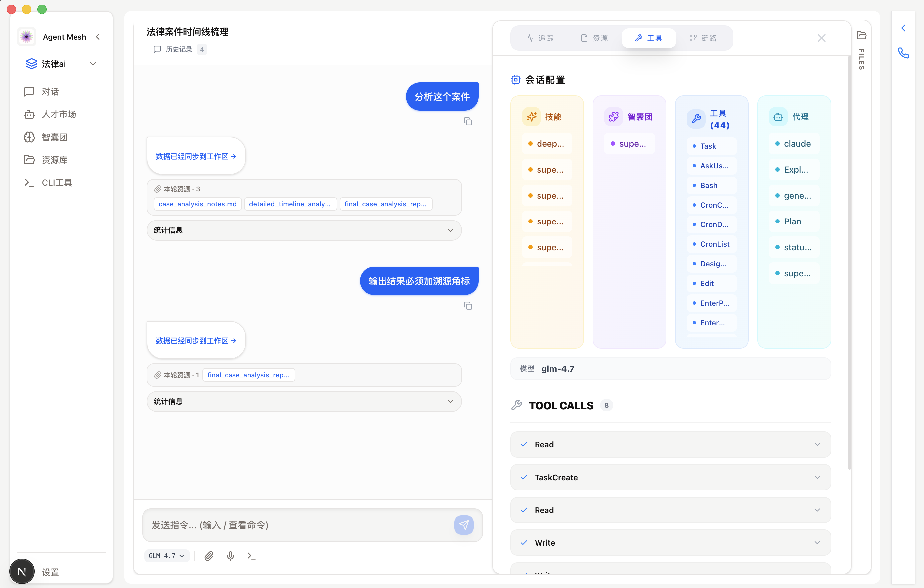The image size is (924, 588).
Task: Open detailed_timeline_analy... resource chip
Action: click(x=290, y=204)
